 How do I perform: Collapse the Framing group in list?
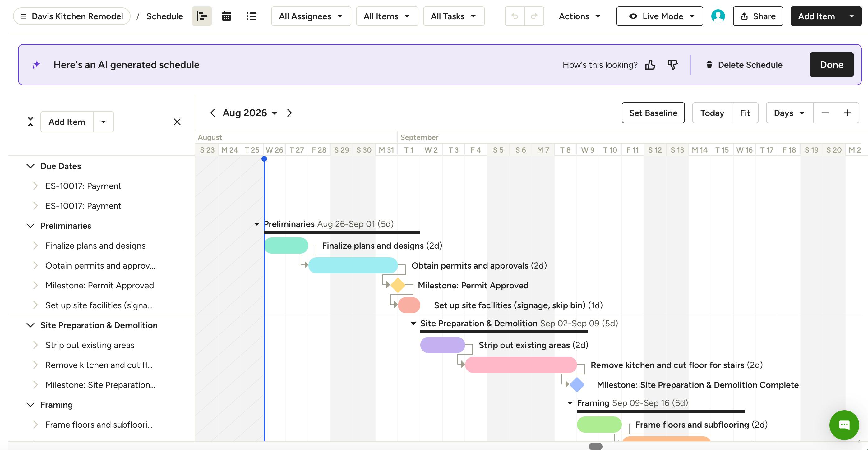[x=30, y=405]
